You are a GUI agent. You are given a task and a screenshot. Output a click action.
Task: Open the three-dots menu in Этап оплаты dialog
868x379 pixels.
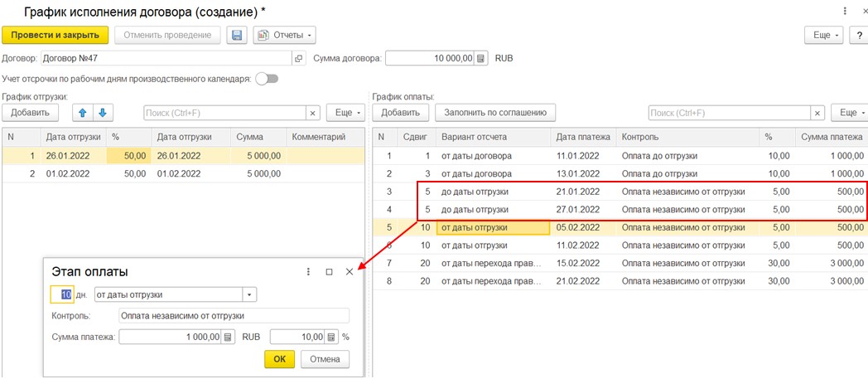[x=308, y=271]
